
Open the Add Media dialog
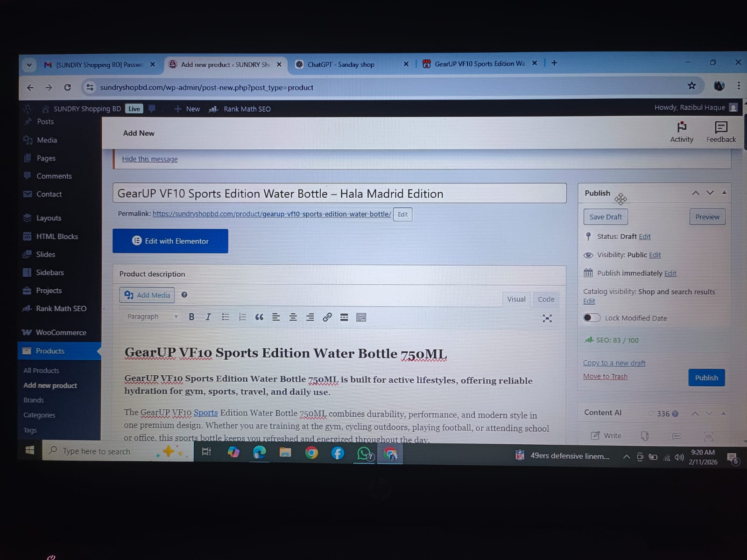(147, 295)
